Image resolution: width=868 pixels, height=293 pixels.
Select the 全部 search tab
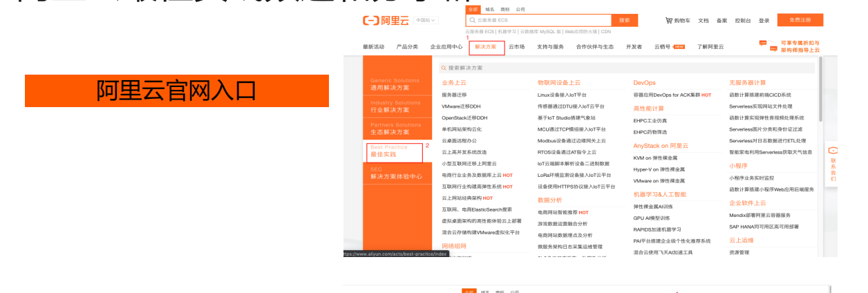[x=473, y=10]
